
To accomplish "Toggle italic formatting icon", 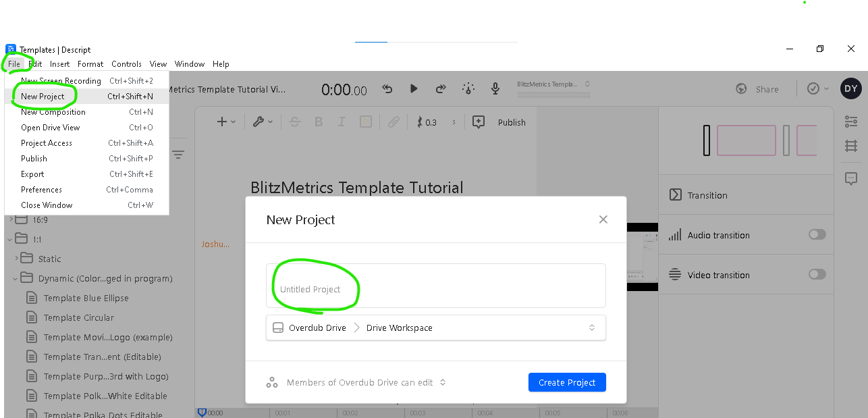I will click(342, 122).
